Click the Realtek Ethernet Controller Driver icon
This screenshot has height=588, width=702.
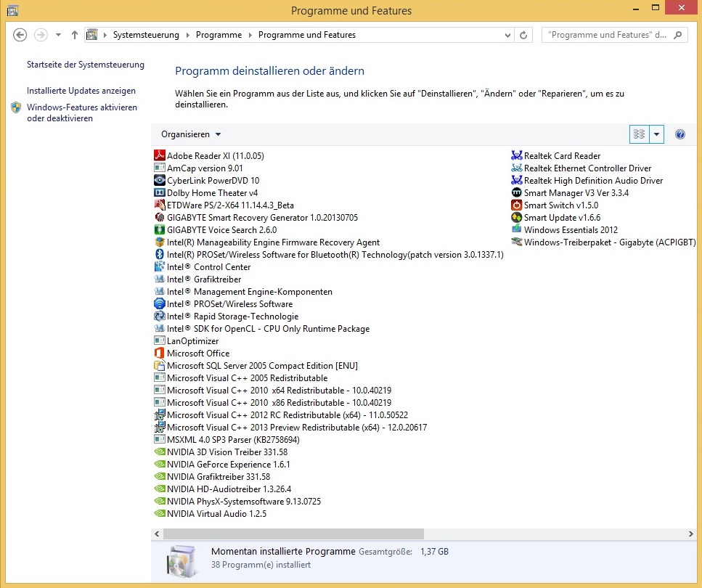tap(517, 168)
